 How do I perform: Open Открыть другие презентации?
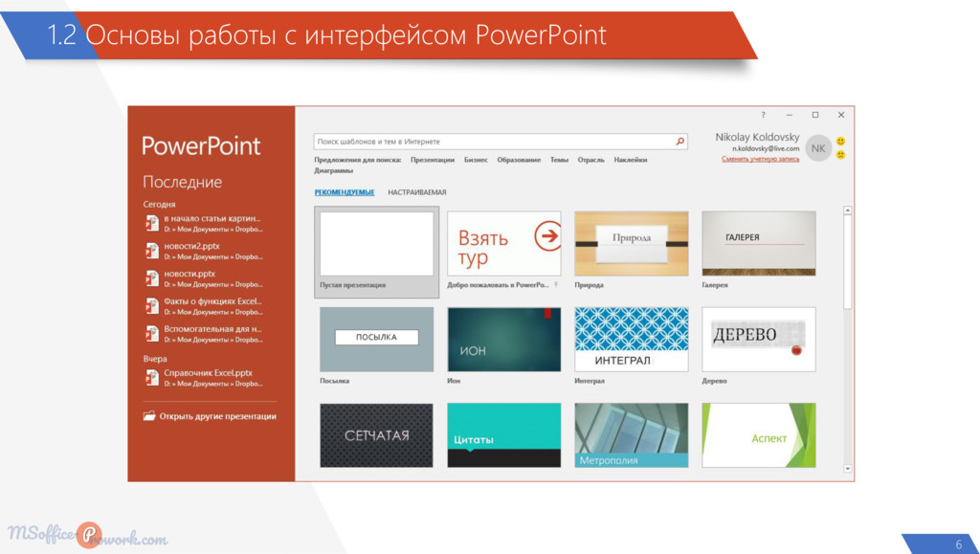click(x=210, y=416)
